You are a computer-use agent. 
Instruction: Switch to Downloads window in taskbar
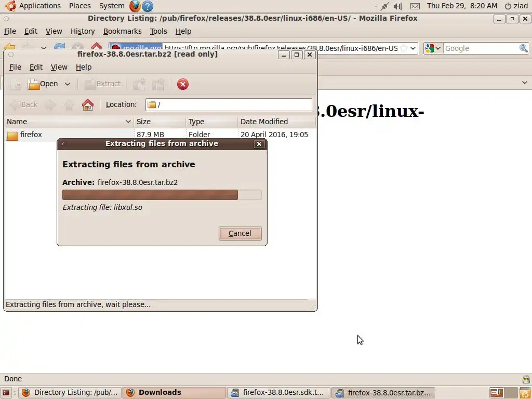click(x=175, y=393)
